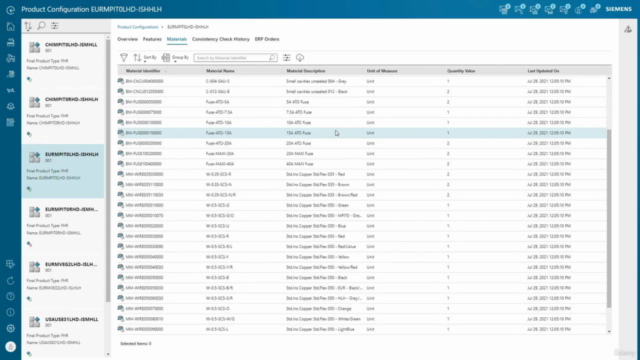Image resolution: width=640 pixels, height=360 pixels.
Task: Select the row named C-004-SAU-S
Action: 362,81
